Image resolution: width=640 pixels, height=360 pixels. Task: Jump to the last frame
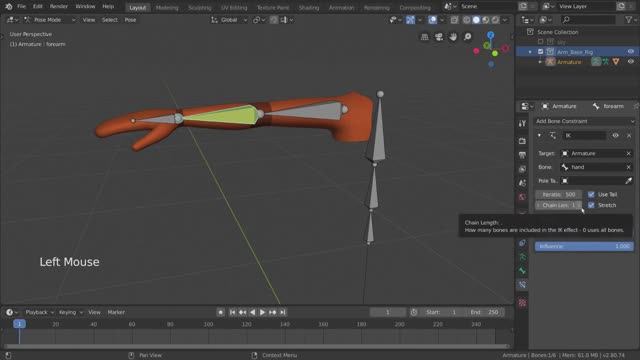(x=282, y=312)
